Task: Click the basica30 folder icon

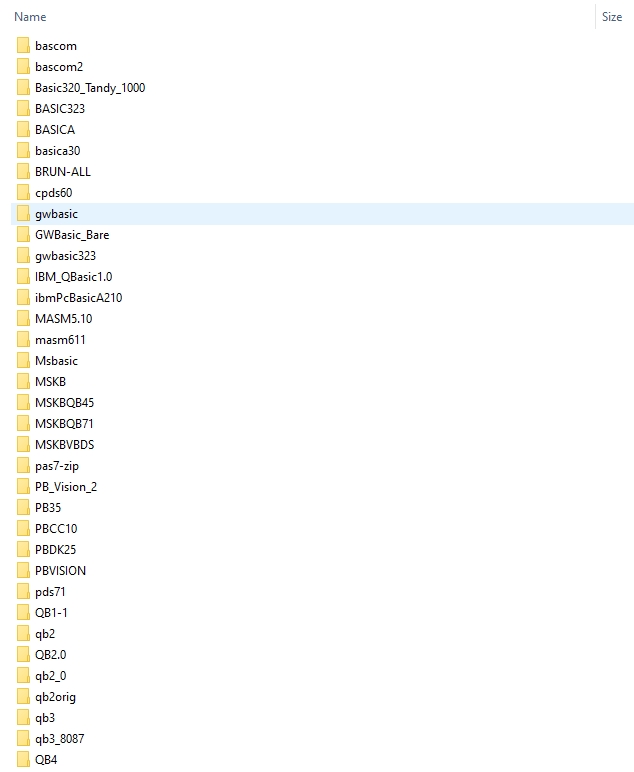Action: [23, 151]
